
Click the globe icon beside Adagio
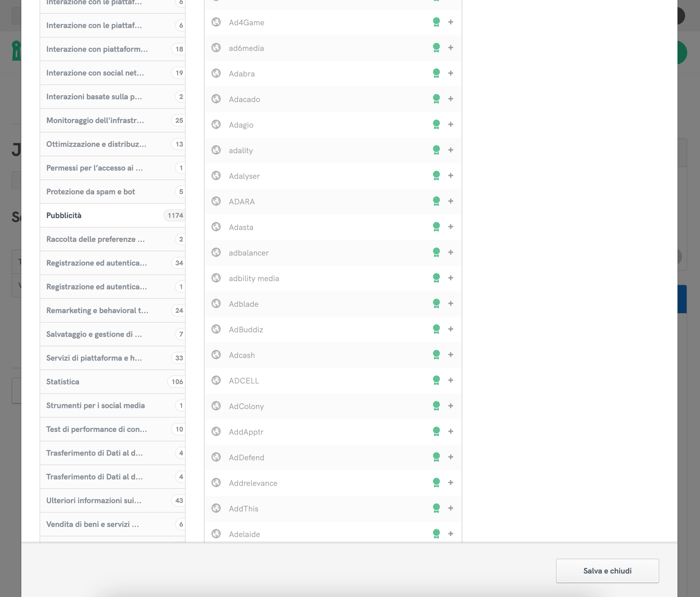[x=216, y=125]
